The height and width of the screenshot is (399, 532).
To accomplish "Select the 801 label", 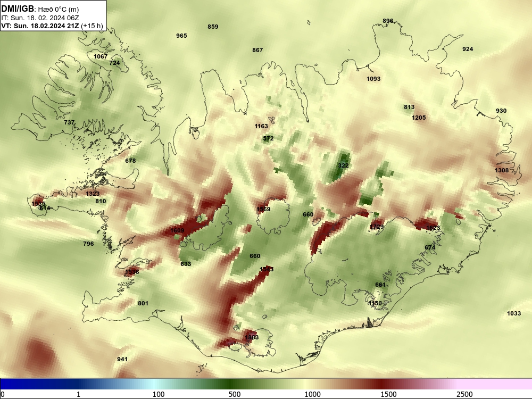I will (x=143, y=303).
